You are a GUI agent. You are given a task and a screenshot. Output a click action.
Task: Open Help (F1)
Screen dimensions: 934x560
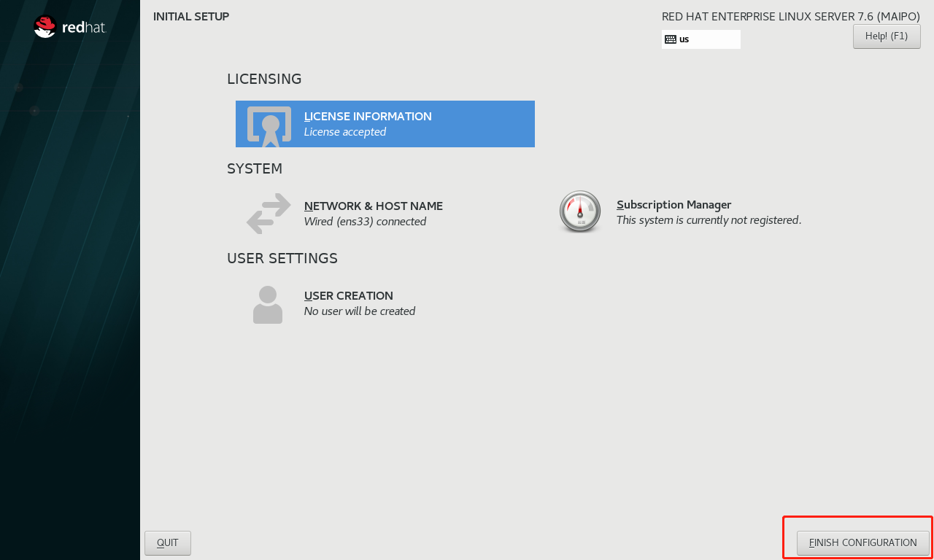887,36
